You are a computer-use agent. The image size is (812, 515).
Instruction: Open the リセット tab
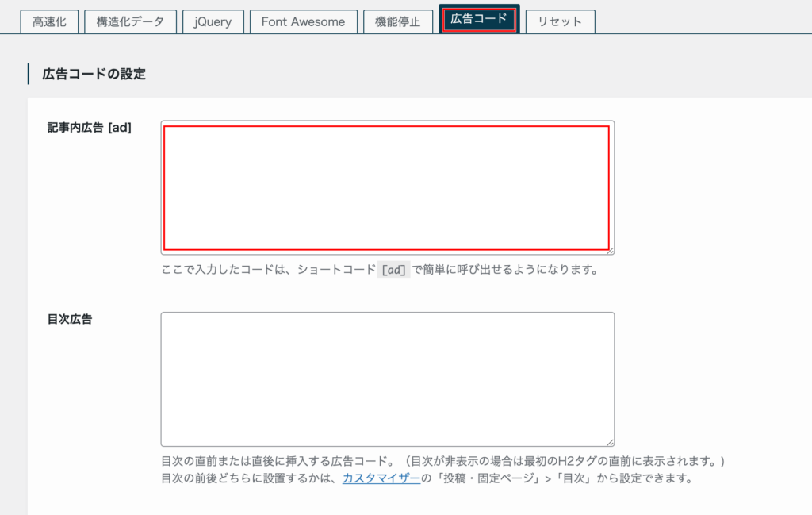(561, 21)
